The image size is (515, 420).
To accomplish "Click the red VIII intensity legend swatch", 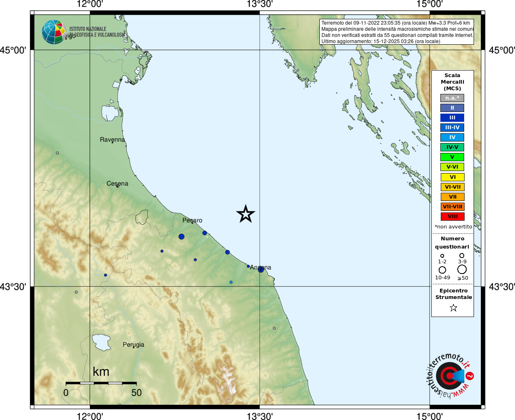I will 452,217.
